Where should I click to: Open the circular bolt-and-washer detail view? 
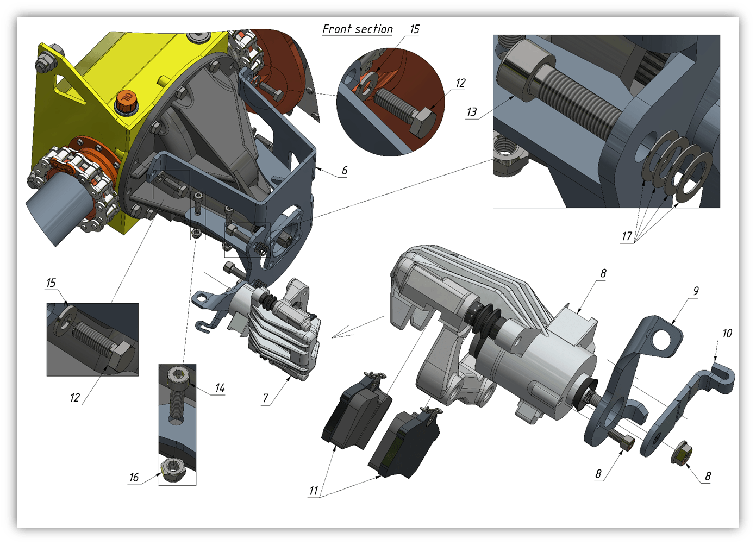[390, 102]
